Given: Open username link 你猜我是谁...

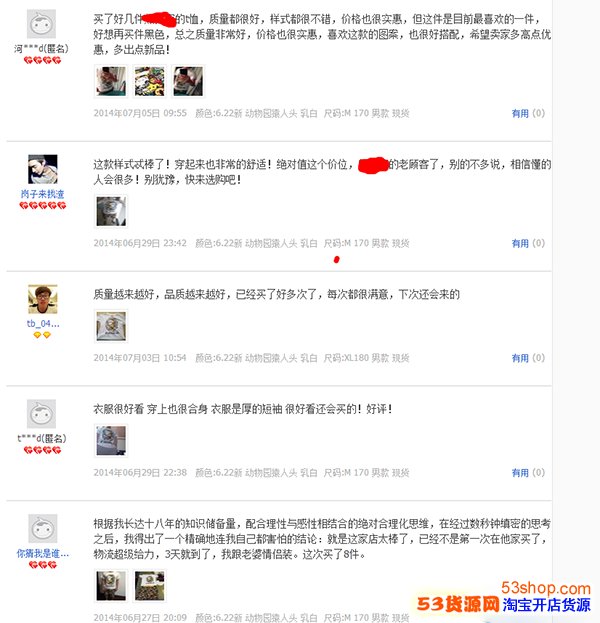Looking at the screenshot, I should (43, 553).
